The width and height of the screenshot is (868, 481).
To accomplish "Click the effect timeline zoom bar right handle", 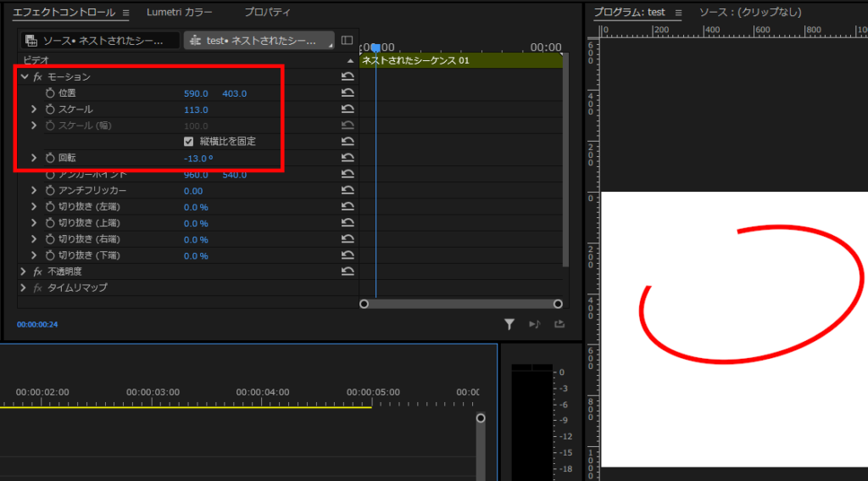I will pos(558,304).
